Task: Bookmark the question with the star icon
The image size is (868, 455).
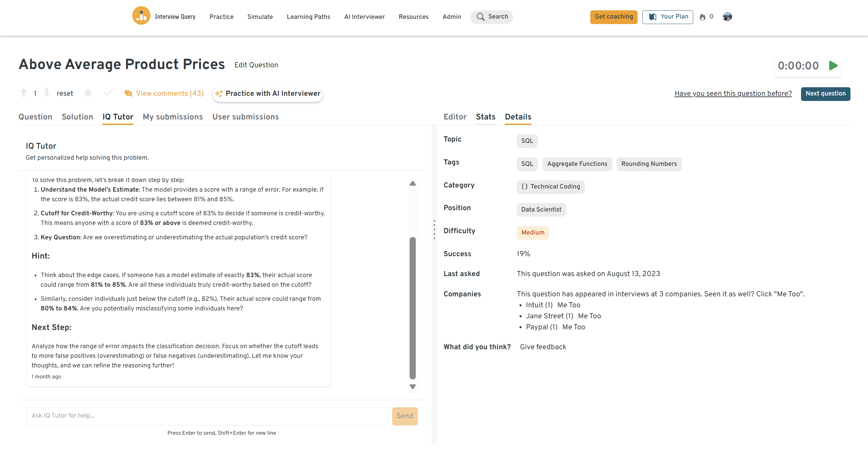Action: point(88,93)
